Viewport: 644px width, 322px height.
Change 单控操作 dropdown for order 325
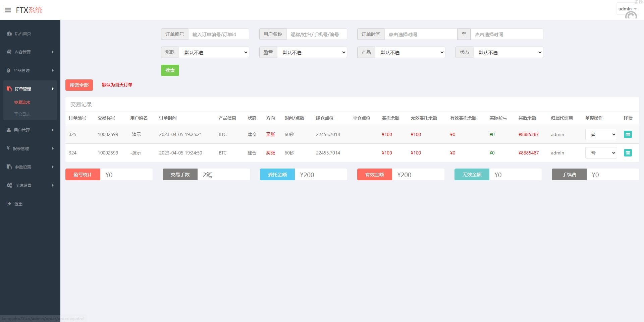(601, 134)
